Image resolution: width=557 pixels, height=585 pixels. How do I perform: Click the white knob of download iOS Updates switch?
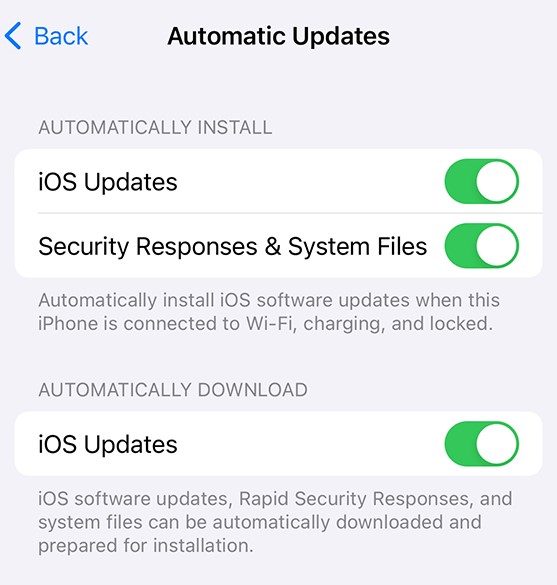[x=497, y=444]
